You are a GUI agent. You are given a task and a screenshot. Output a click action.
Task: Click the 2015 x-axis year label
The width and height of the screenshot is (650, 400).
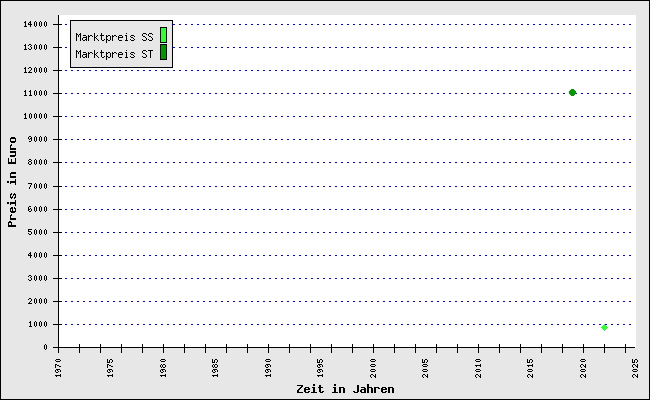tap(531, 368)
